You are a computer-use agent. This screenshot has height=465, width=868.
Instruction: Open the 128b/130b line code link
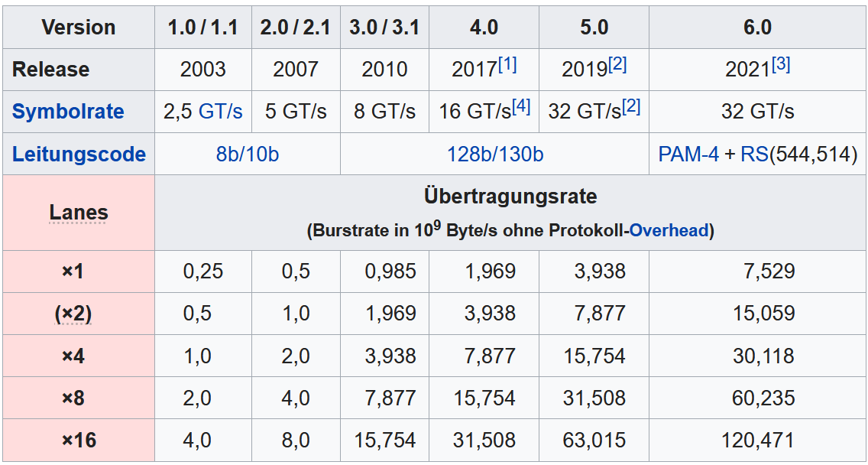495,154
